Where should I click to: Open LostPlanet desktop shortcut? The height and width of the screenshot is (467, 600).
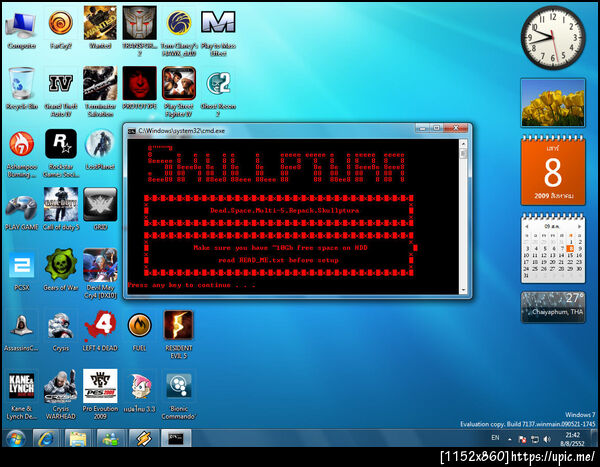pos(100,150)
